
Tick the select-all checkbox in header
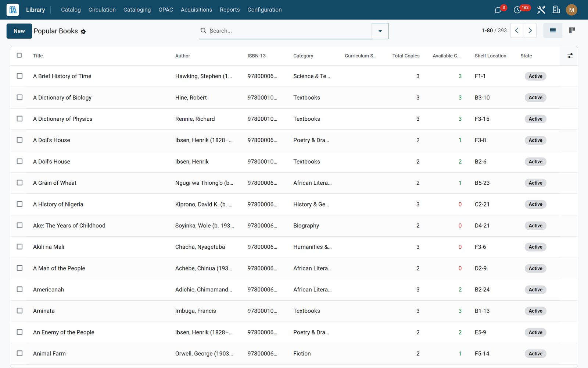pyautogui.click(x=19, y=55)
